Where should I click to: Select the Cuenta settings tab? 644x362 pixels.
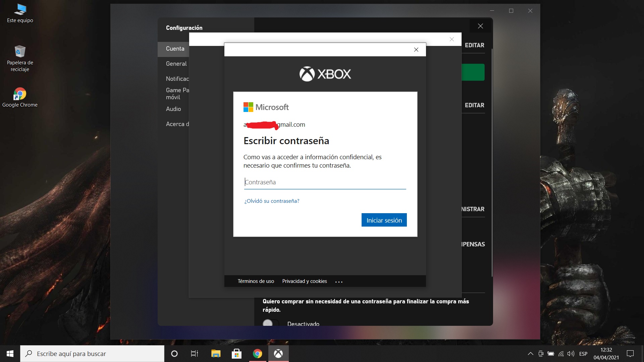[x=173, y=49]
